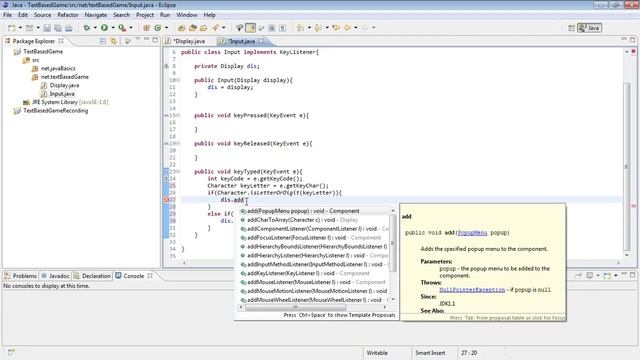Open dropdown beside New Java Class icon
The height and width of the screenshot is (360, 640).
coord(166,28)
